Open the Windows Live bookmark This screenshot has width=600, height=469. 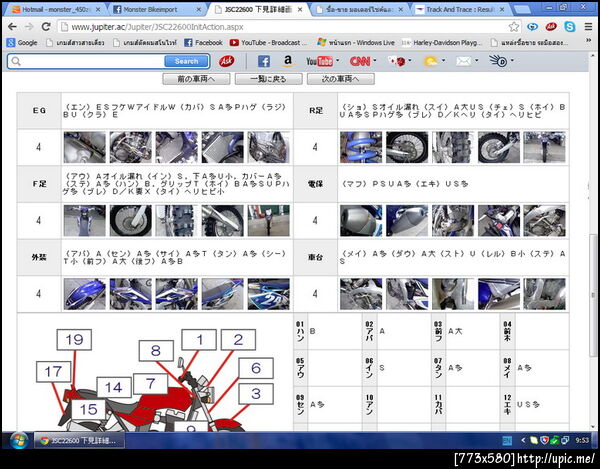pos(356,43)
